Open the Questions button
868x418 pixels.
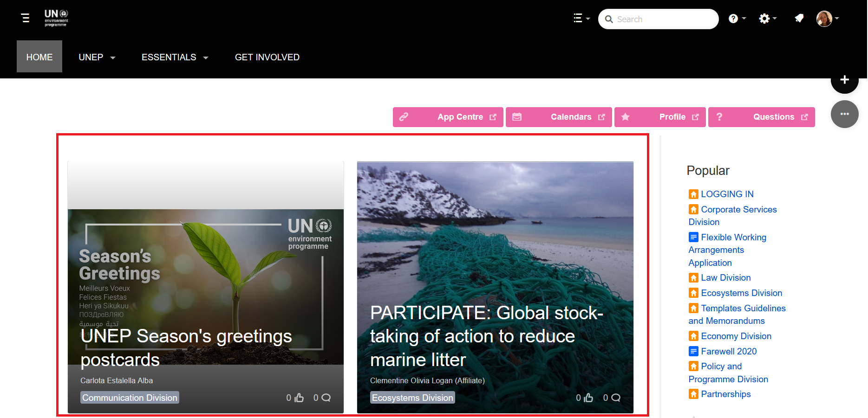762,117
